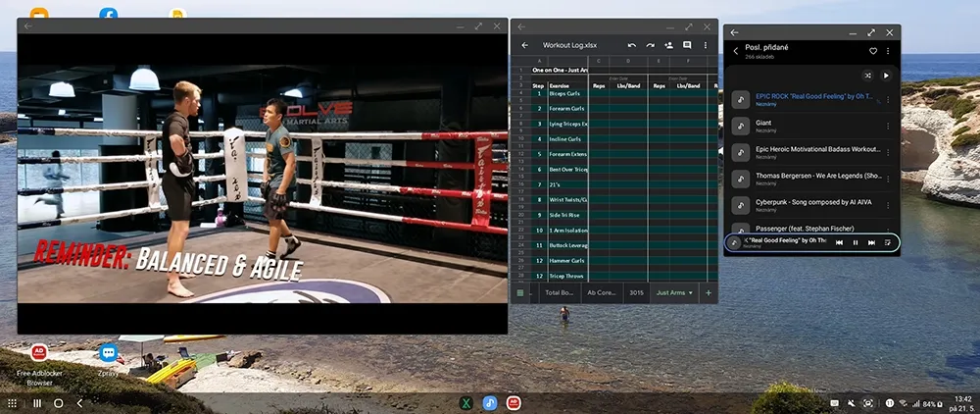This screenshot has height=414, width=980.
Task: Add a new sheet with plus button
Action: [x=708, y=292]
